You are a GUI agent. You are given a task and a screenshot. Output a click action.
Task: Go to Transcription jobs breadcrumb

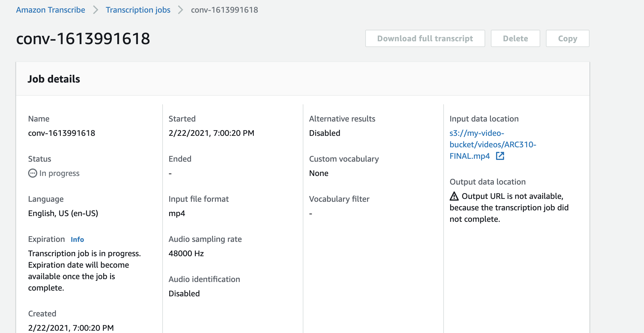[x=138, y=10]
